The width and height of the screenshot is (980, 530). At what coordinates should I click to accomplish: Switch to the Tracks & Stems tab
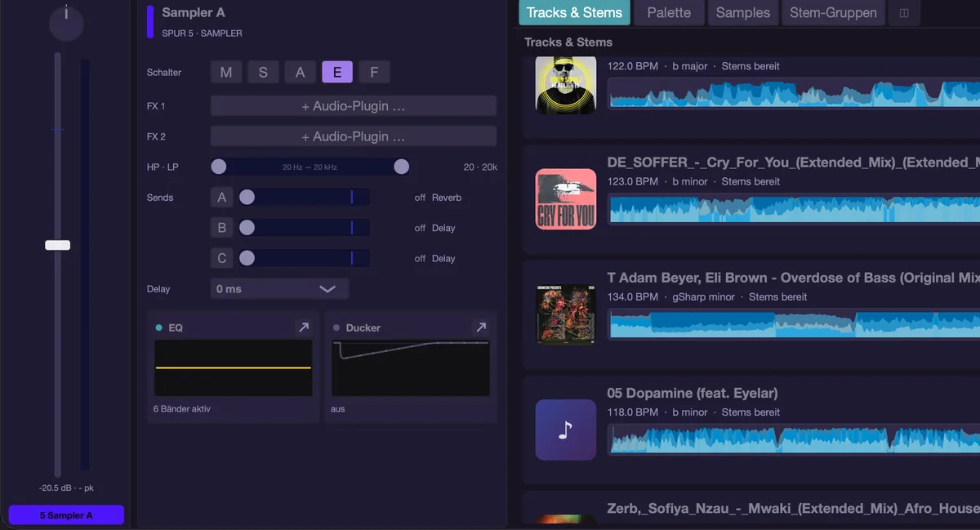[575, 13]
